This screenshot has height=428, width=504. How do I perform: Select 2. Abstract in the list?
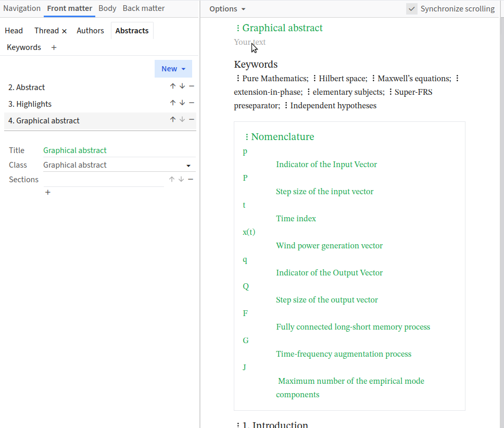click(27, 87)
